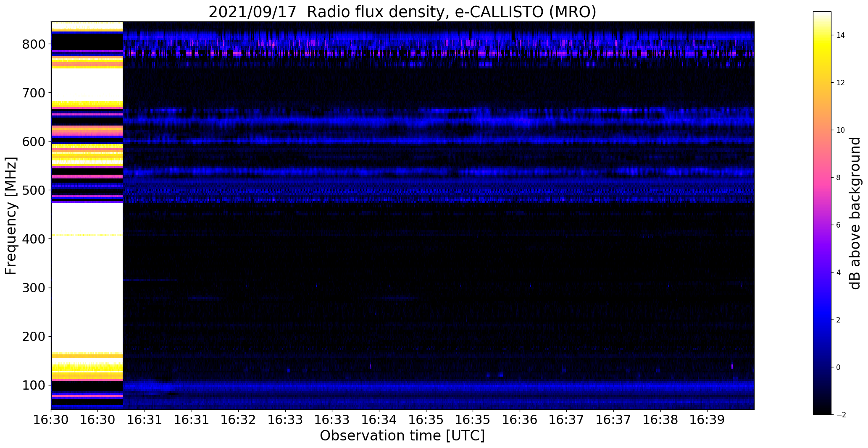
Task: Click the 500 MHz frequency tick label
Action: pyautogui.click(x=34, y=190)
